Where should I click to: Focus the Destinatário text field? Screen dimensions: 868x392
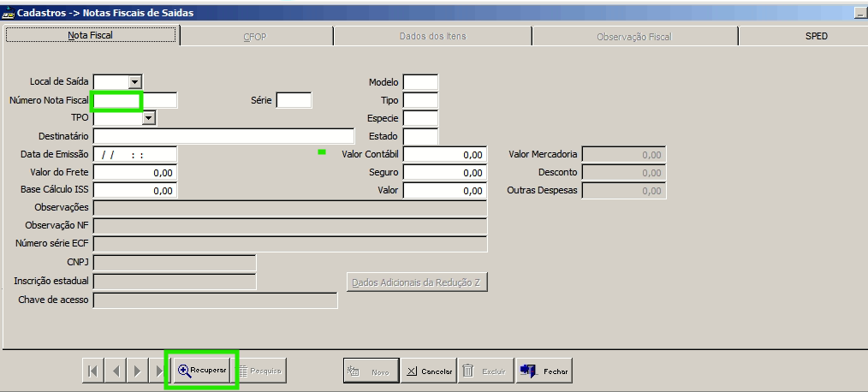click(x=223, y=136)
